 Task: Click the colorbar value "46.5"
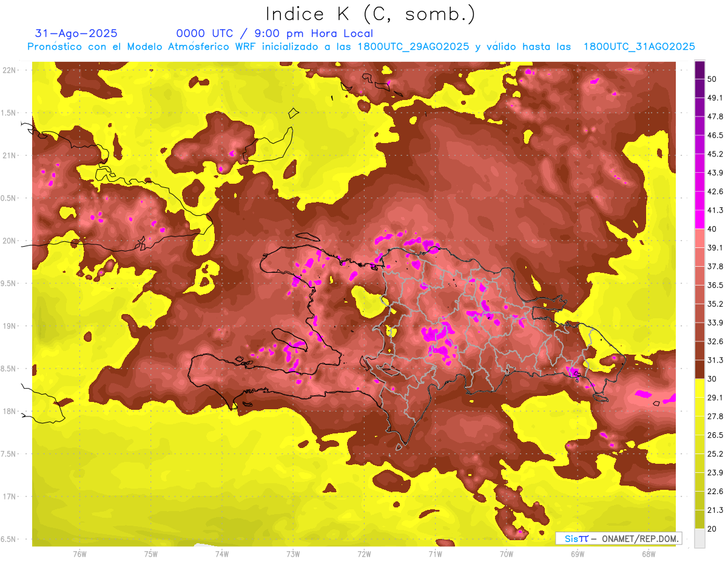click(716, 135)
